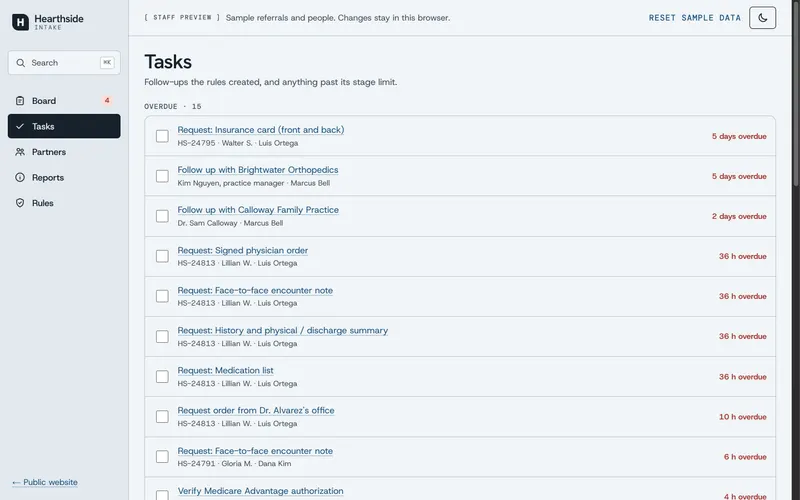Click the Tasks checkmark icon
Viewport: 800px width, 500px height.
click(20, 126)
